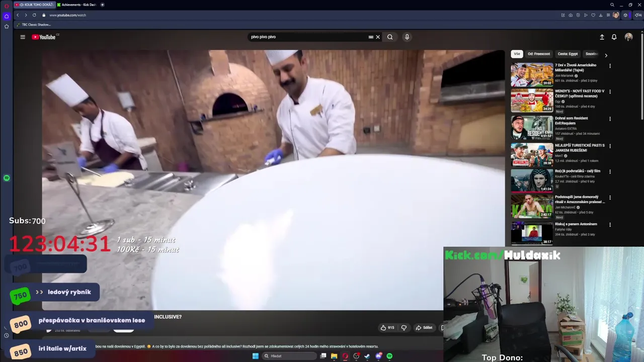
Task: Click the 'Sdílet' share button
Action: (424, 328)
